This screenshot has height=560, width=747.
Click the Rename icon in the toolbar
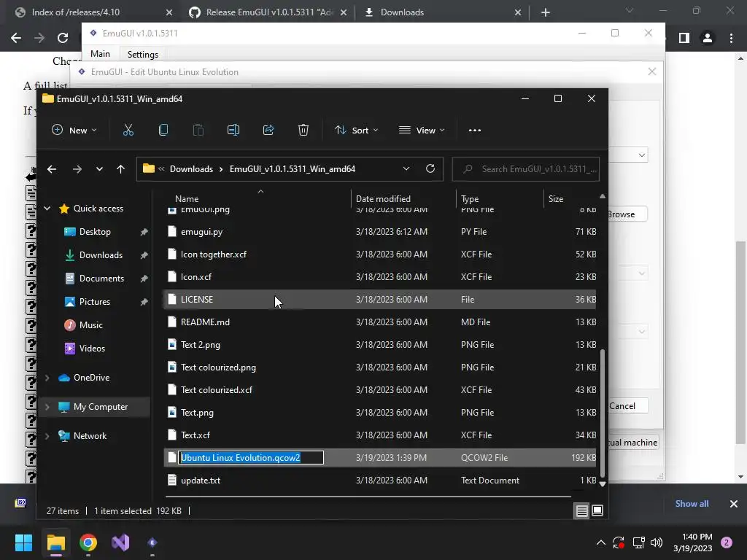(233, 130)
